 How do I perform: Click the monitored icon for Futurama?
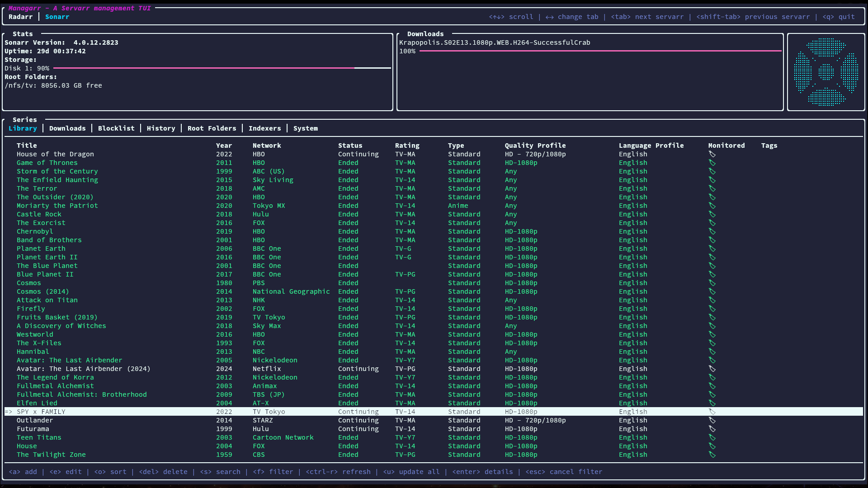(712, 429)
